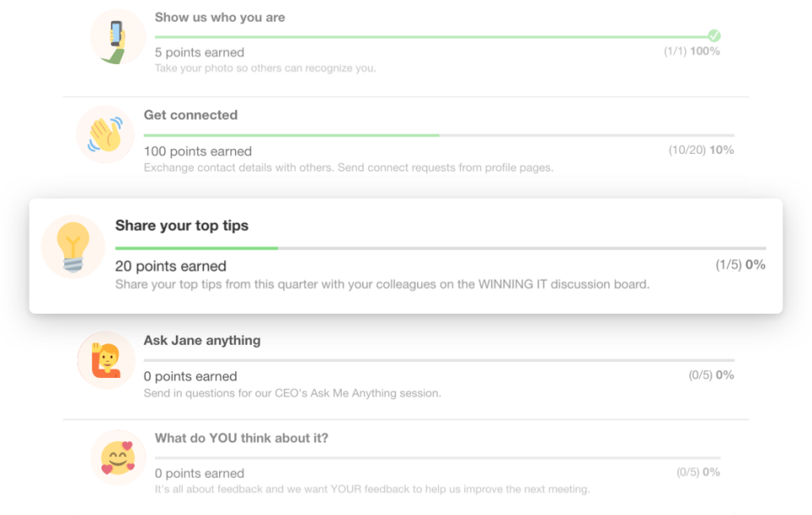The width and height of the screenshot is (812, 515).
Task: Click the WINNING IT discussion board description
Action: (x=382, y=284)
